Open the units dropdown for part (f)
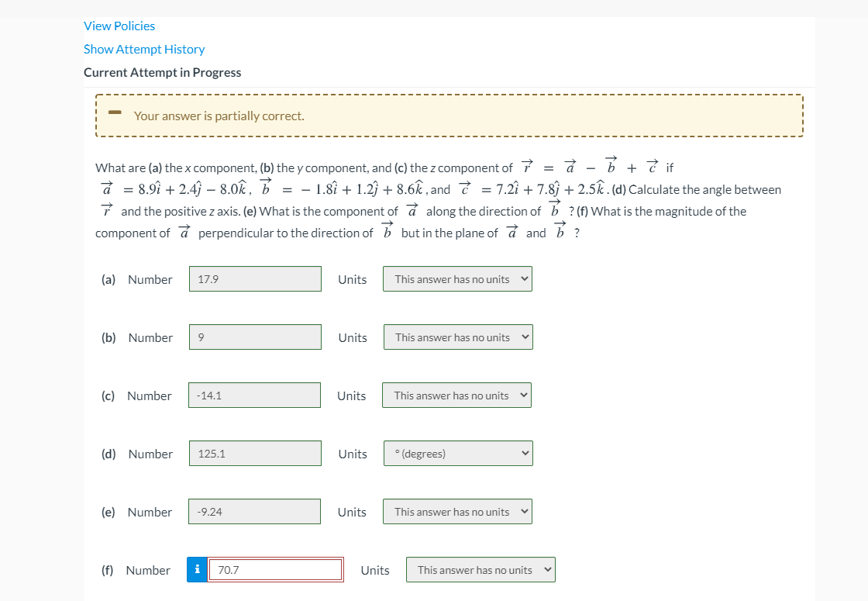The image size is (868, 601). click(480, 568)
